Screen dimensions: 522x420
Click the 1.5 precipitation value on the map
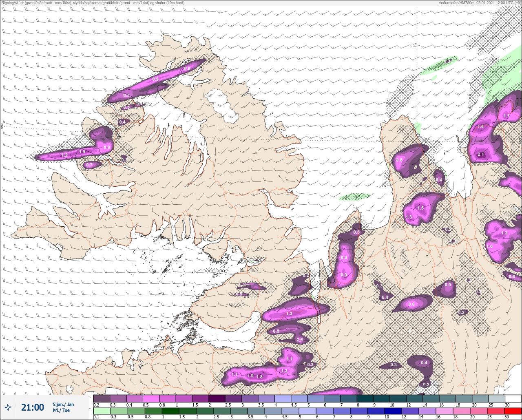point(420,208)
